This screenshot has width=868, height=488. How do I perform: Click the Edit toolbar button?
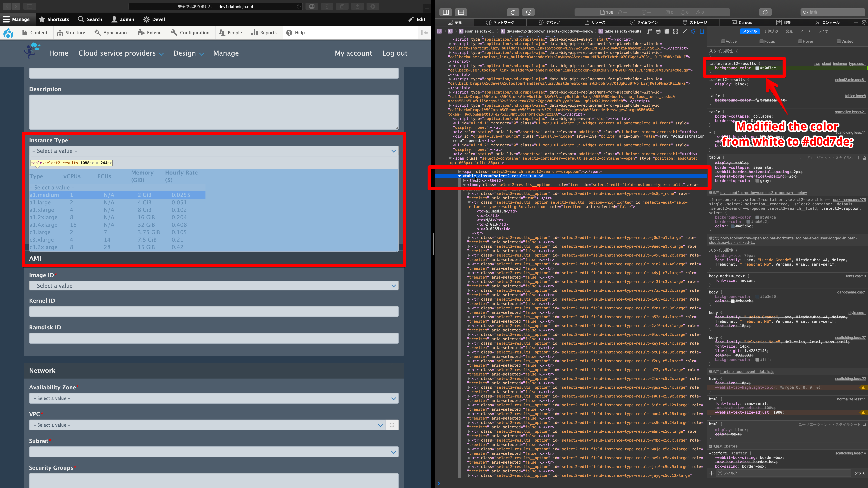click(417, 19)
